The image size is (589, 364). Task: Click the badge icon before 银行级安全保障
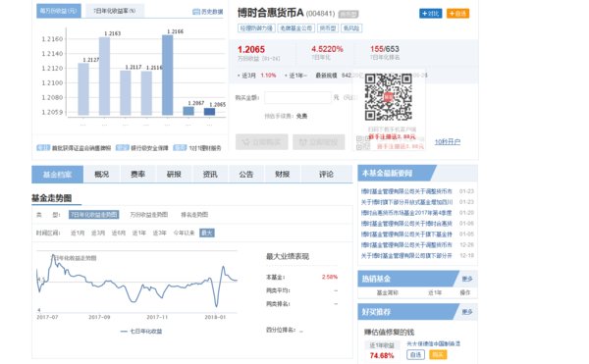123,148
